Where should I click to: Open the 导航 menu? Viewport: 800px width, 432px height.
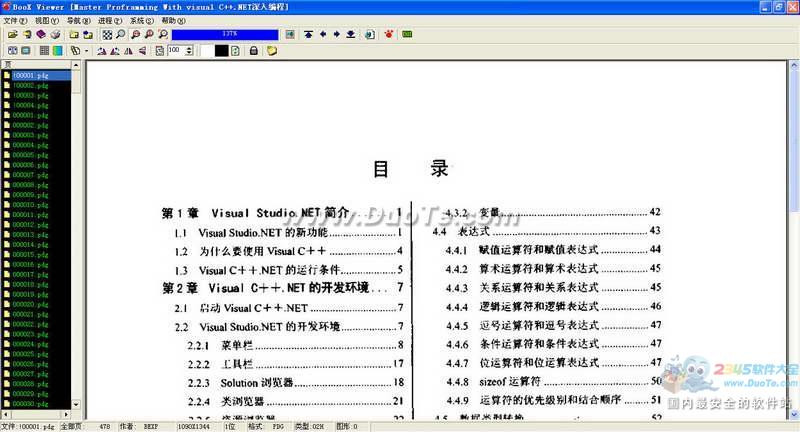[x=78, y=21]
